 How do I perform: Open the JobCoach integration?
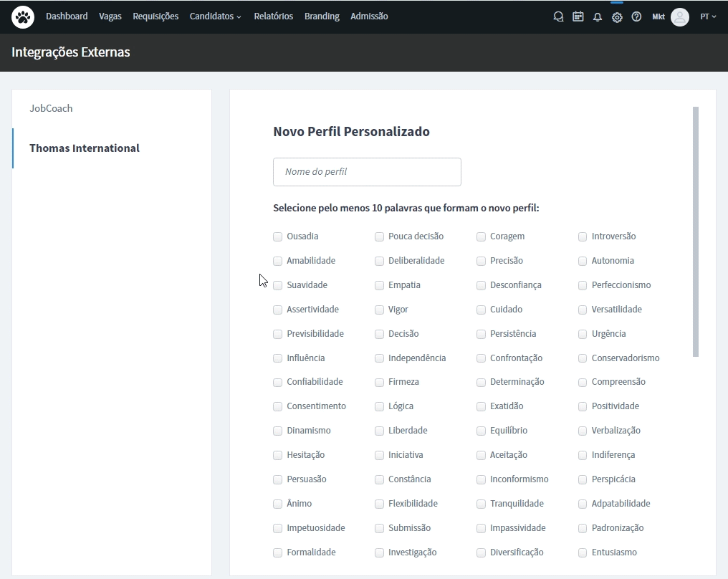click(x=51, y=108)
